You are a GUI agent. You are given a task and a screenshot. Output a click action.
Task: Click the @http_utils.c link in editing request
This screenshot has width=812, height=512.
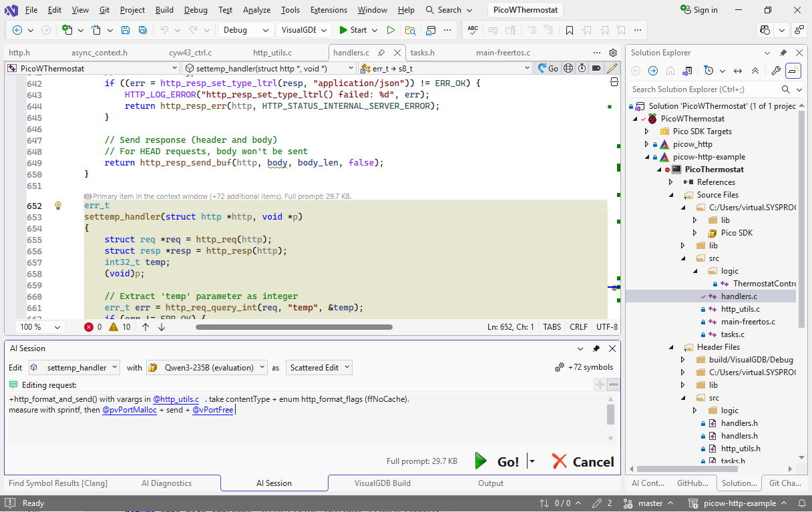[176, 399]
